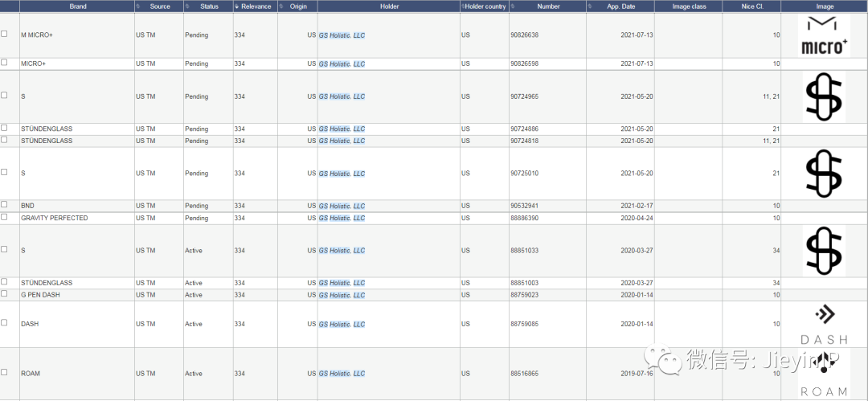Select checkbox for MICRO+ number 90826598

[5, 63]
